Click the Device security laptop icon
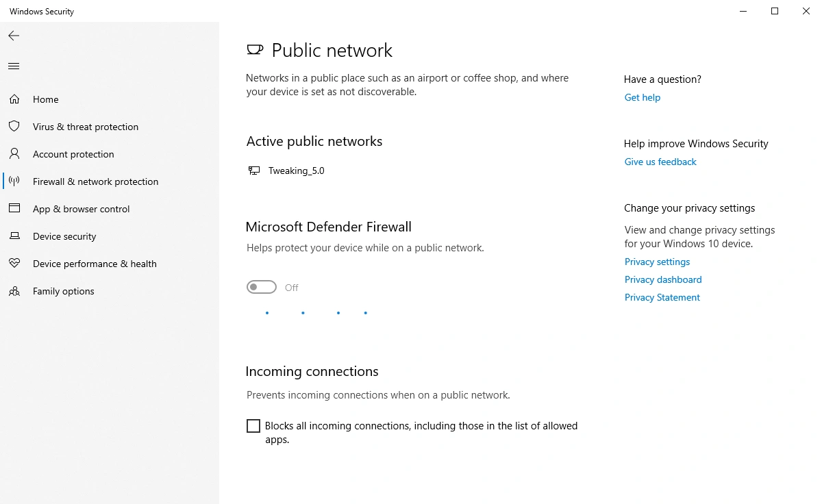The height and width of the screenshot is (504, 822). click(14, 236)
